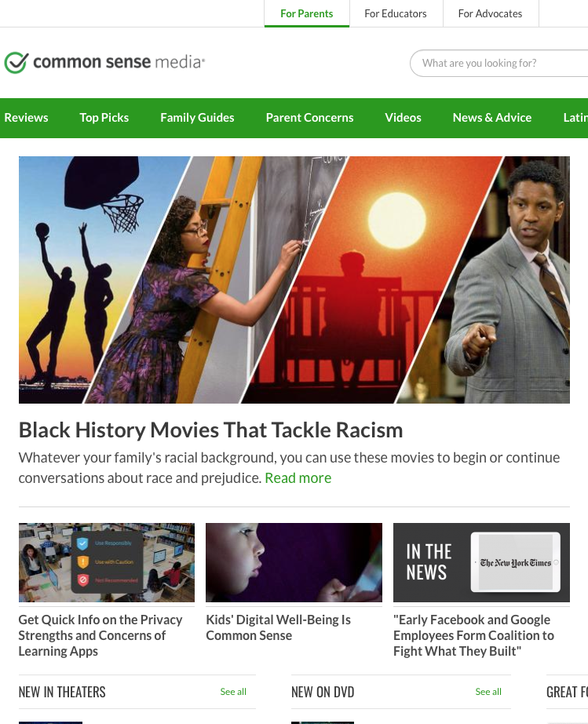This screenshot has height=724, width=588.
Task: See all New on DVD titles
Action: pos(488,692)
